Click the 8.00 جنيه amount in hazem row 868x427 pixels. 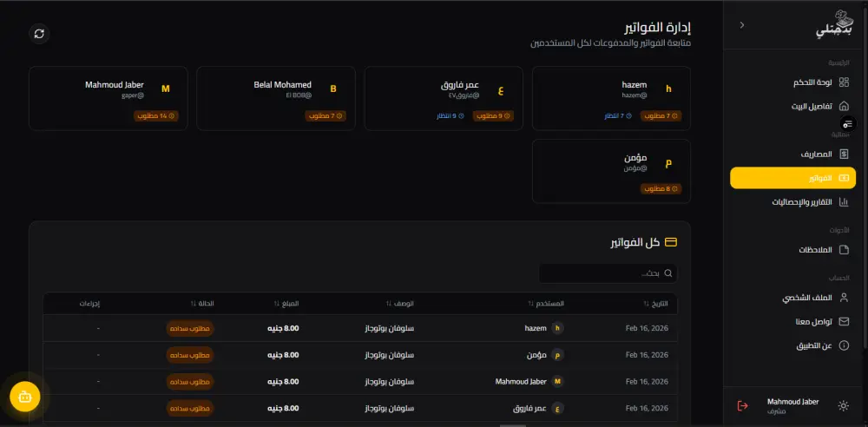tap(284, 328)
